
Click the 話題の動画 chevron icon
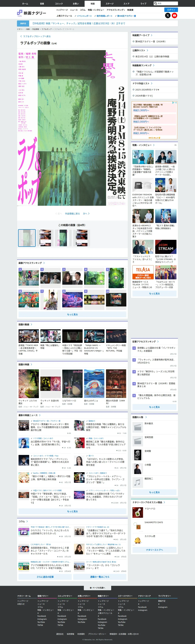(x=31, y=324)
